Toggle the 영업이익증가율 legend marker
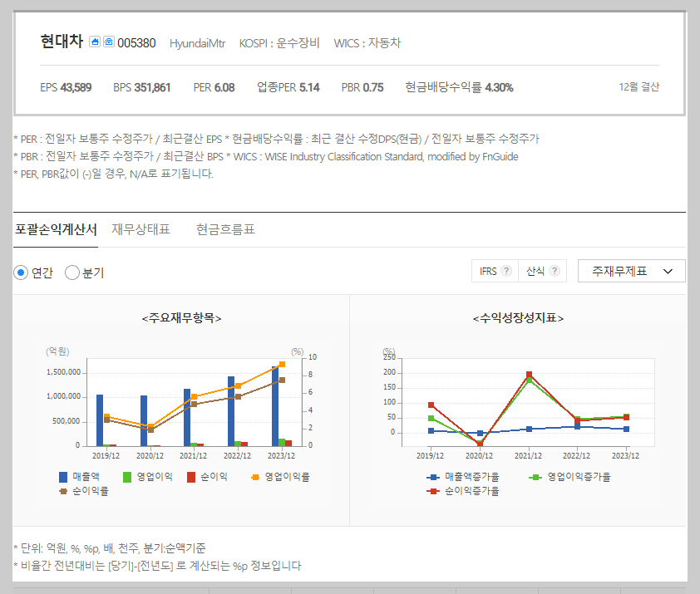This screenshot has height=594, width=700. [535, 477]
